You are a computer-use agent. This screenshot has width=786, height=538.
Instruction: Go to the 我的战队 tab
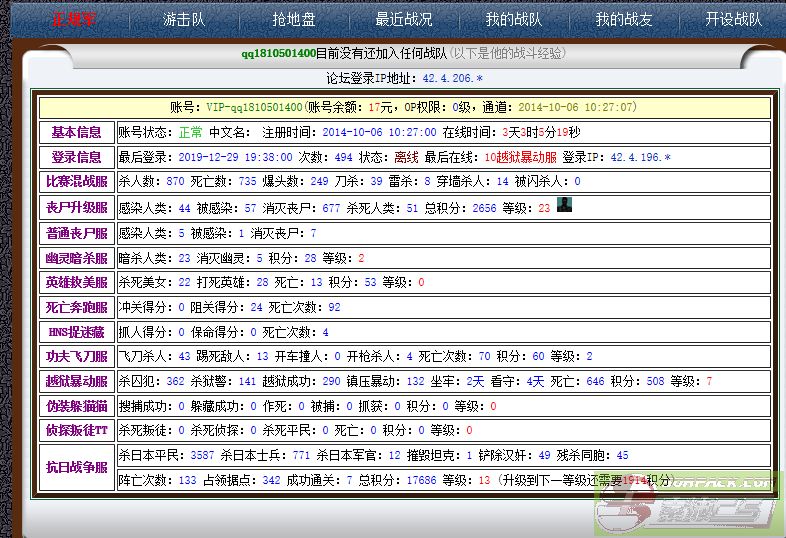[x=514, y=19]
